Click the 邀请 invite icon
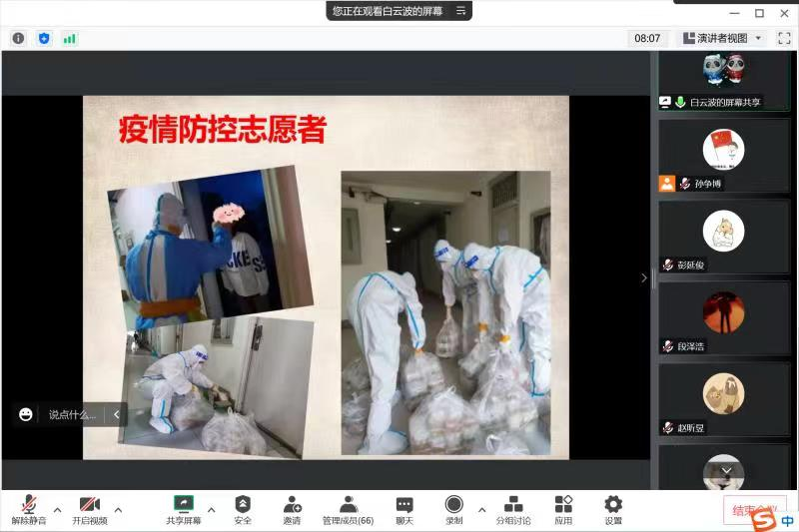The image size is (799, 532). (292, 509)
